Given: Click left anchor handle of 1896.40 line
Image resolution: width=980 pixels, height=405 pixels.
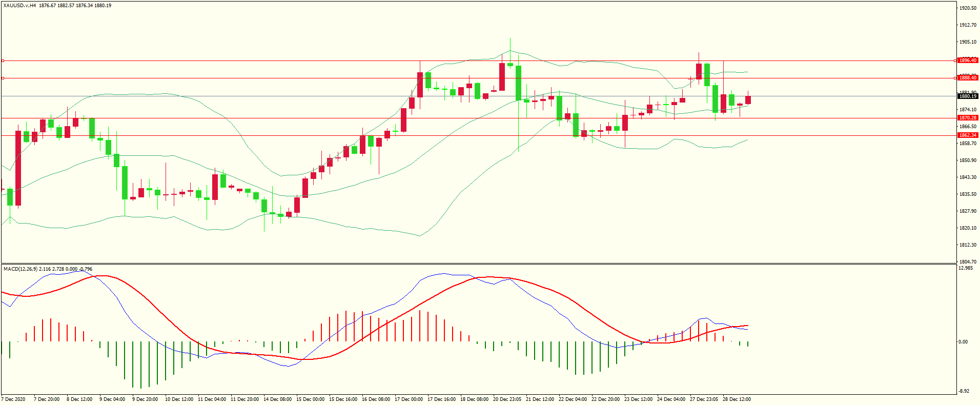Looking at the screenshot, I should click(3, 60).
